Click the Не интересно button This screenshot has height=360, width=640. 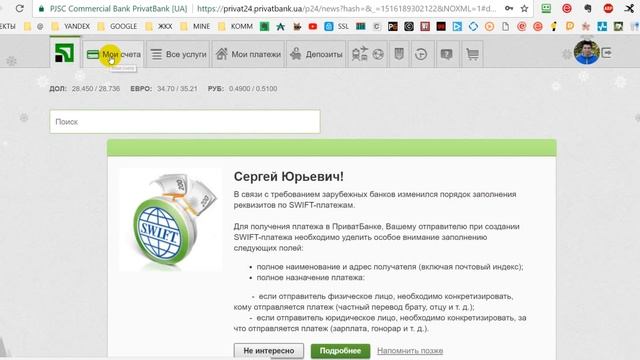[269, 351]
